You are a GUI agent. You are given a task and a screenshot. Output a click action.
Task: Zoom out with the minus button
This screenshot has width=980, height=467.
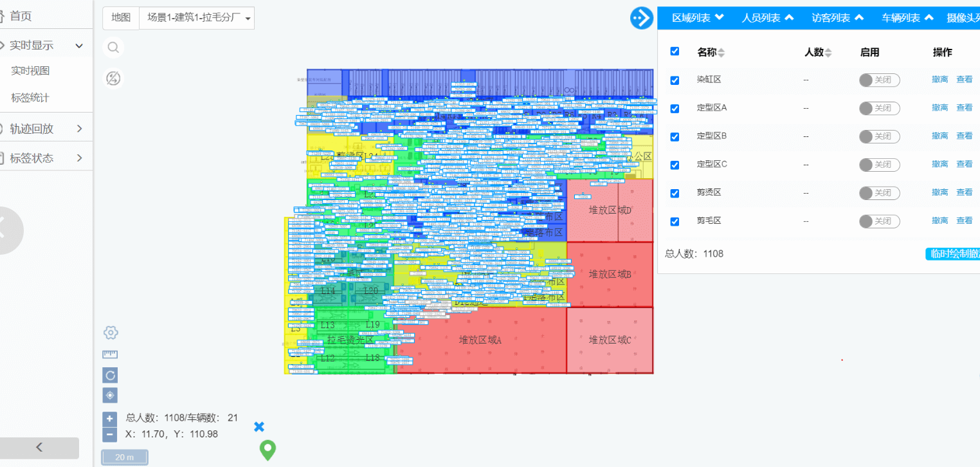110,435
